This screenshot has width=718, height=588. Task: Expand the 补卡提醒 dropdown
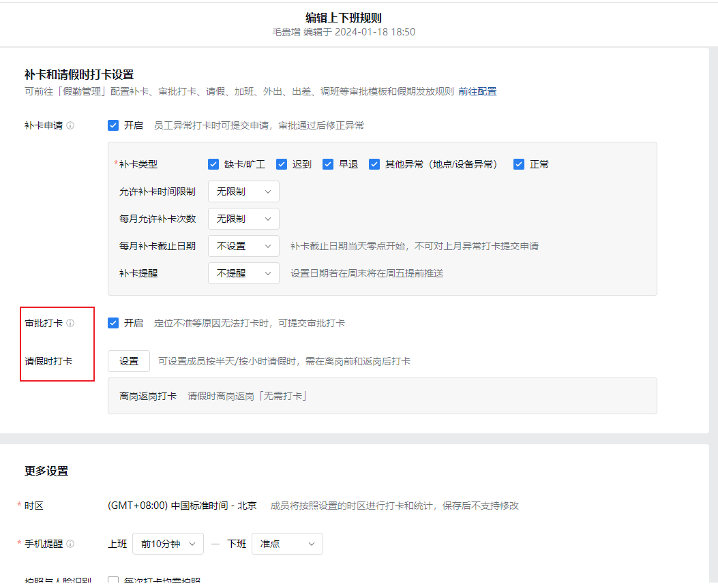point(243,273)
